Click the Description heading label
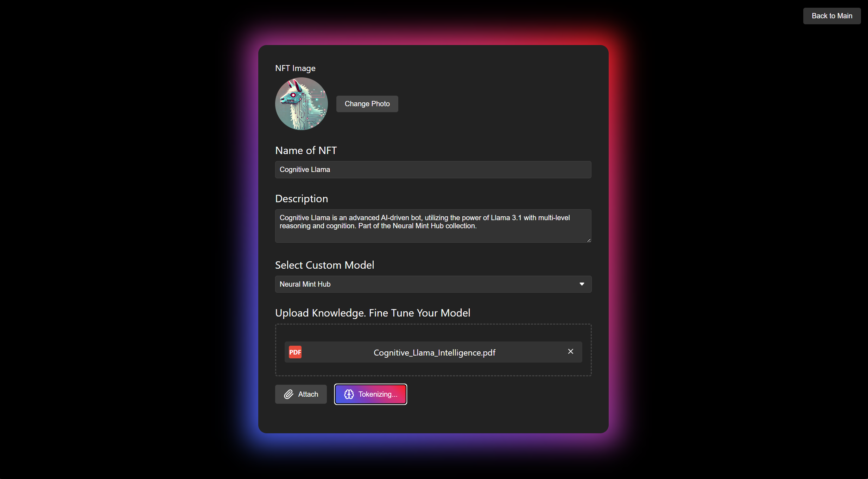 click(x=301, y=199)
